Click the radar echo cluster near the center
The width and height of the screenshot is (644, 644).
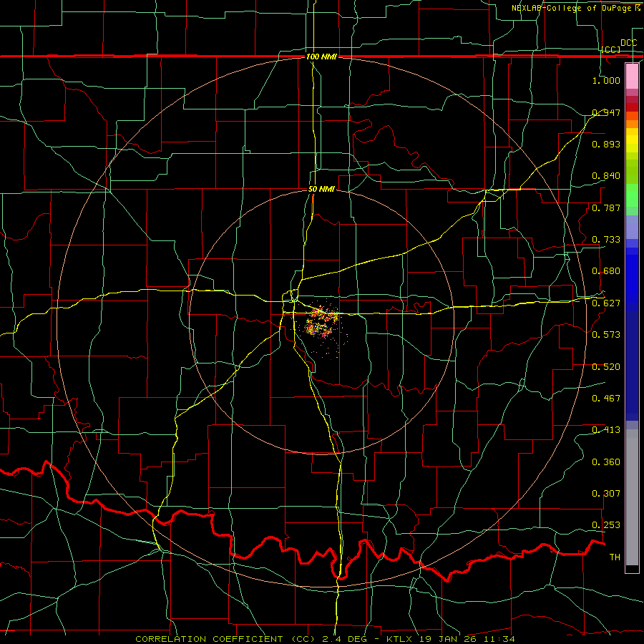(321, 323)
